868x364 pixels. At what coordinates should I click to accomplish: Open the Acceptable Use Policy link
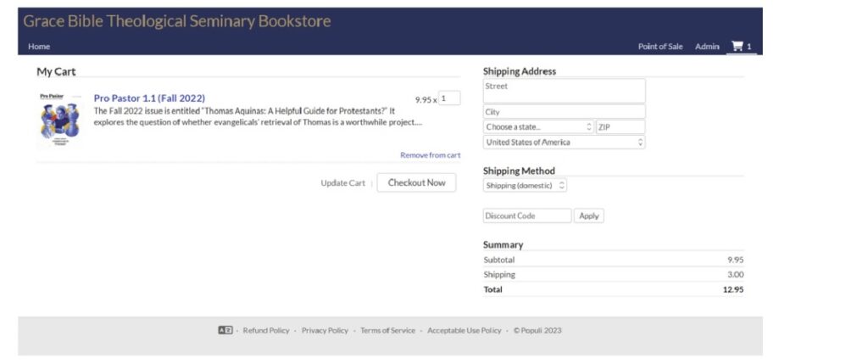coord(464,330)
